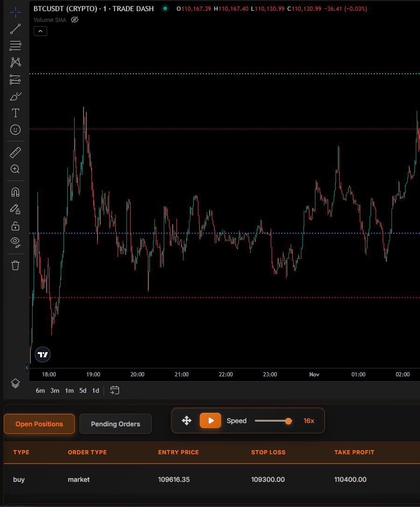Screen dimensions: 420x507
Task: Click the take profit value 110400.00
Action: [350, 479]
